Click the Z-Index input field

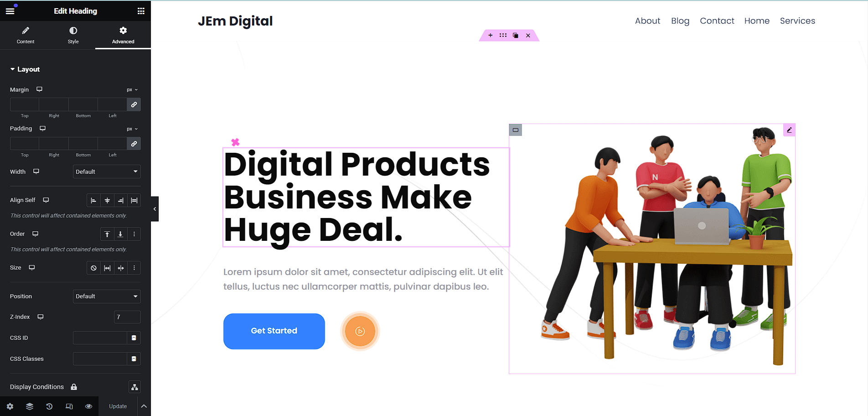127,317
